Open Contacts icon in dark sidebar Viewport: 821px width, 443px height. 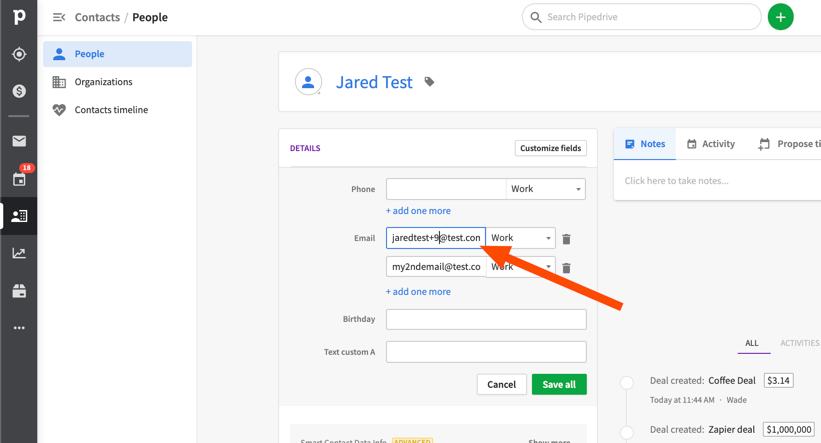tap(19, 216)
